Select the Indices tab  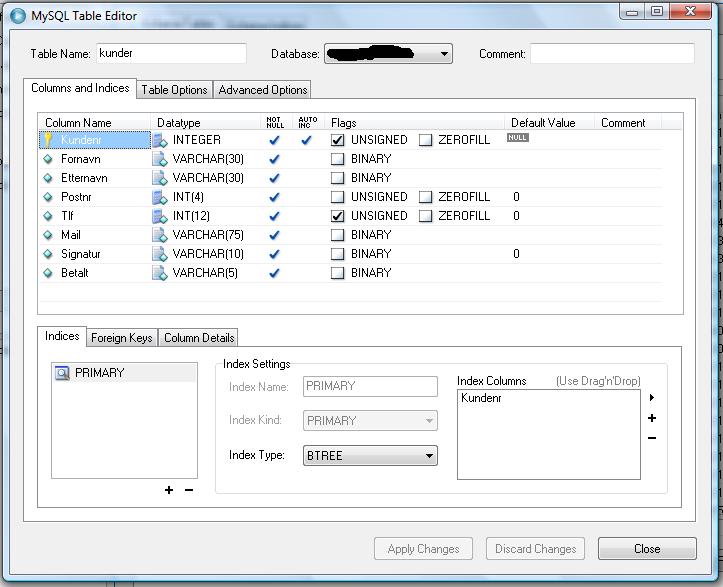coord(62,336)
